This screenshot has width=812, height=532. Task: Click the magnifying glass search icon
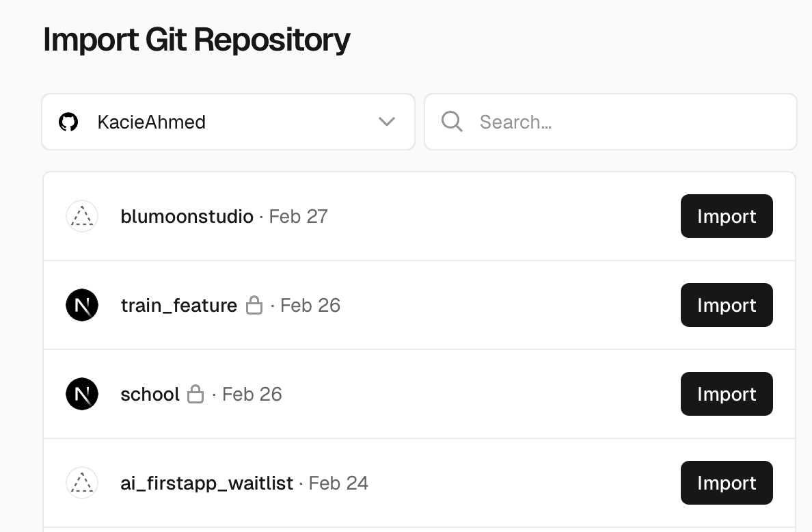tap(451, 121)
